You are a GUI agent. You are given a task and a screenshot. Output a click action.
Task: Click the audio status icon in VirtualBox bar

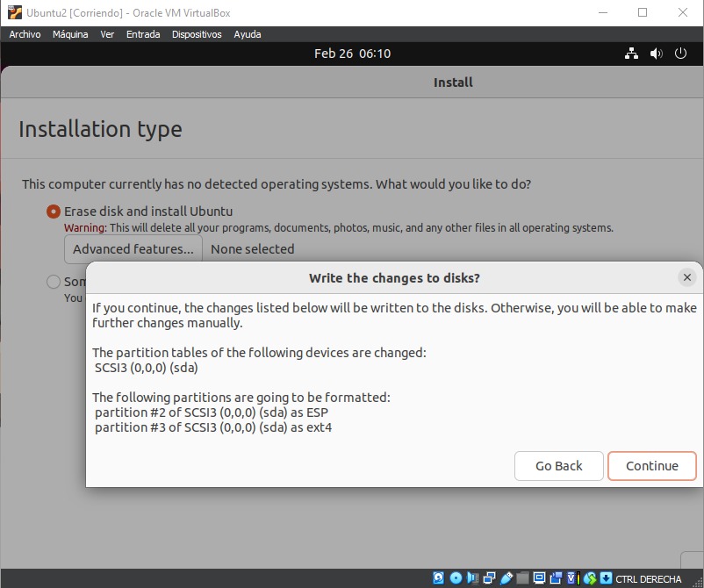(473, 578)
